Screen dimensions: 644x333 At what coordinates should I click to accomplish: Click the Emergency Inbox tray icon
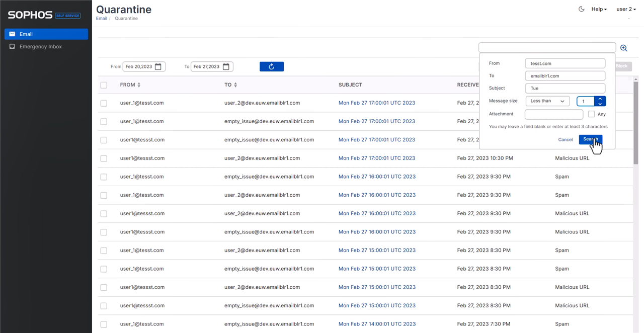click(x=12, y=46)
